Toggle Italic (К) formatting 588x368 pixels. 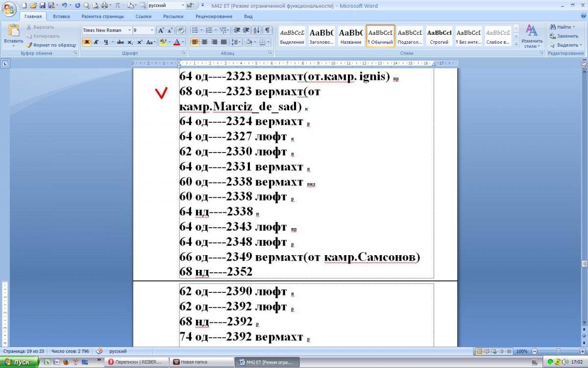[x=97, y=42]
